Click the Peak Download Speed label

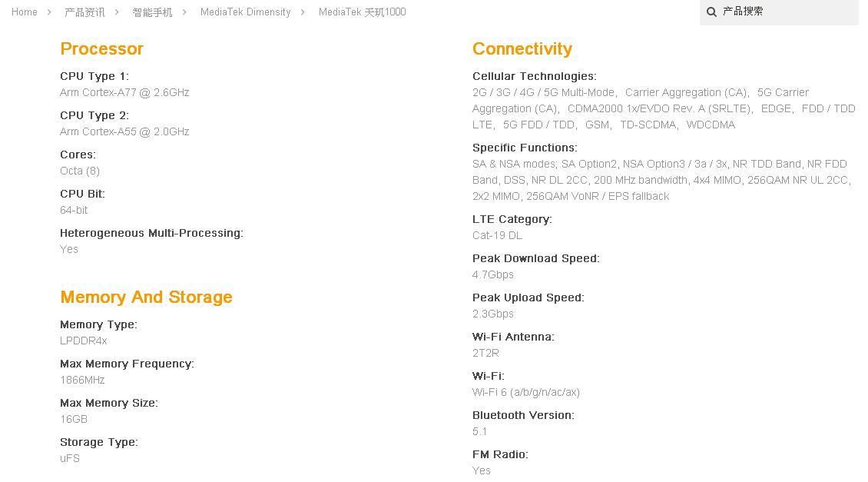[x=536, y=258]
